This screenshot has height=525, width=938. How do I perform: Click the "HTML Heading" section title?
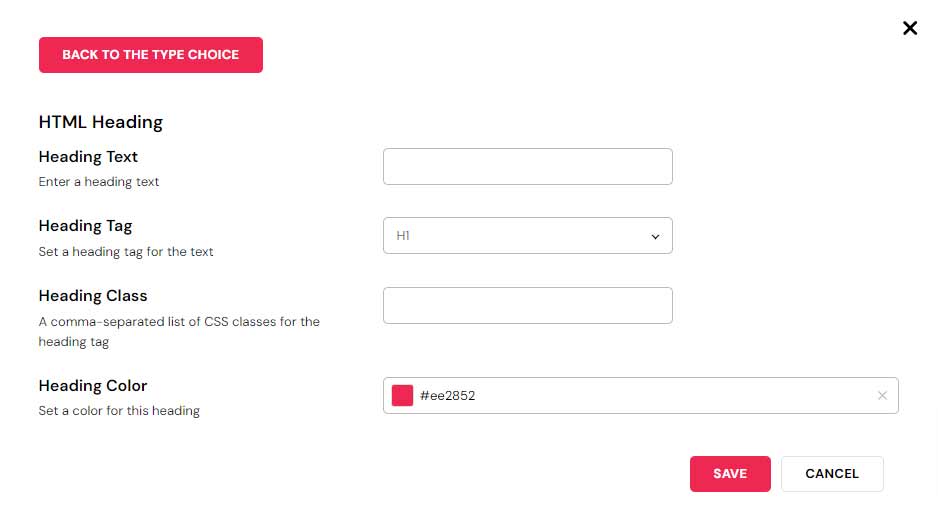click(100, 122)
